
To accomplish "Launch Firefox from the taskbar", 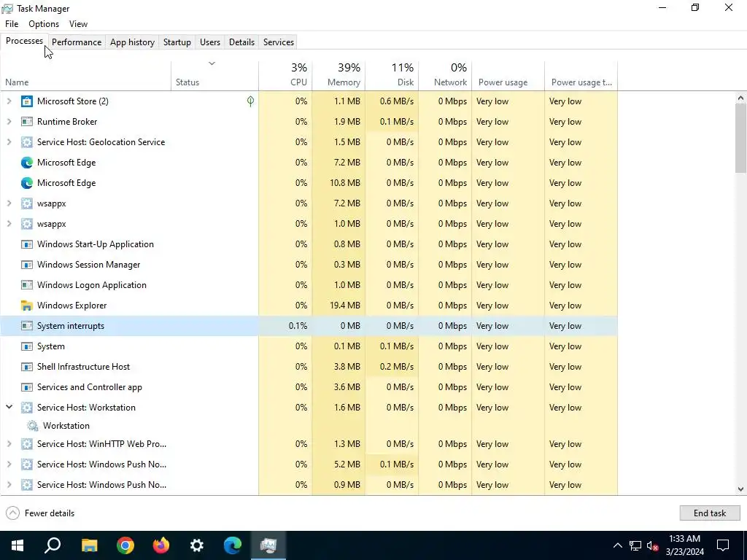I will (x=161, y=545).
